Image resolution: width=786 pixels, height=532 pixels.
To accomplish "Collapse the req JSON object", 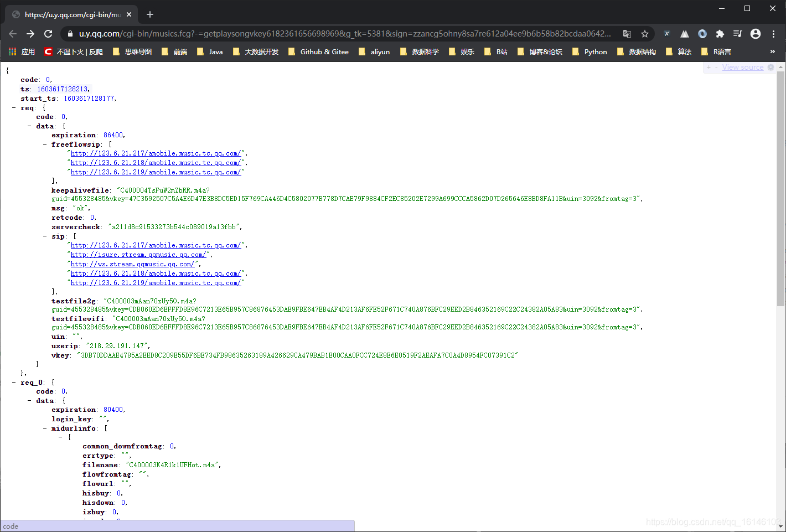I will click(x=14, y=108).
